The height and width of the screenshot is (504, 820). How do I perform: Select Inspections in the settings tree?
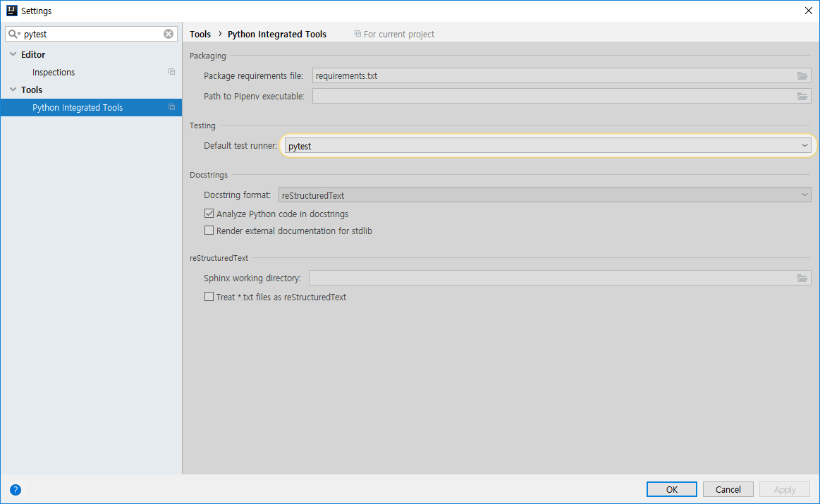pyautogui.click(x=54, y=72)
